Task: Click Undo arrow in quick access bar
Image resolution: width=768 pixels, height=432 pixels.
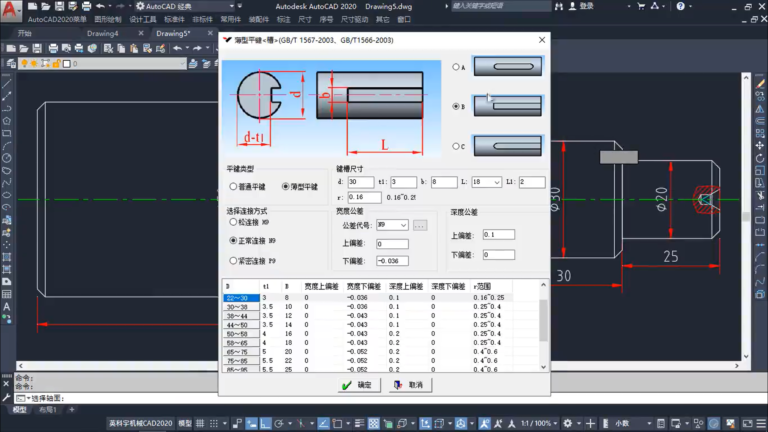Action: tap(100, 6)
